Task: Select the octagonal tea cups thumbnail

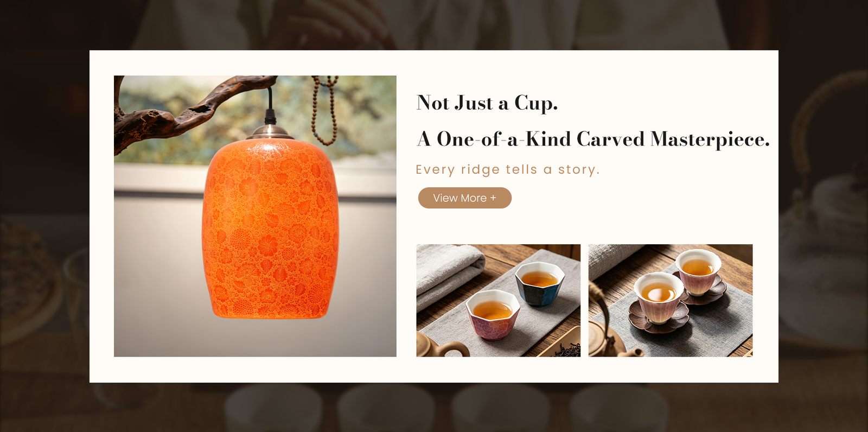Action: click(498, 300)
